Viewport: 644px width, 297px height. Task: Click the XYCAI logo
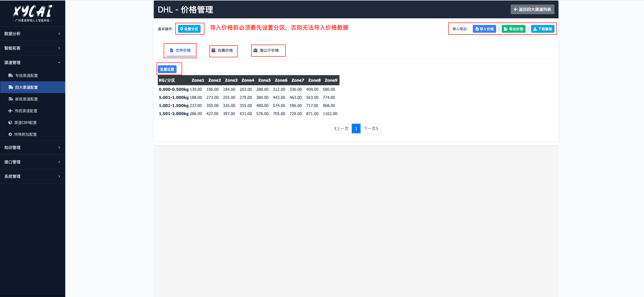click(33, 13)
